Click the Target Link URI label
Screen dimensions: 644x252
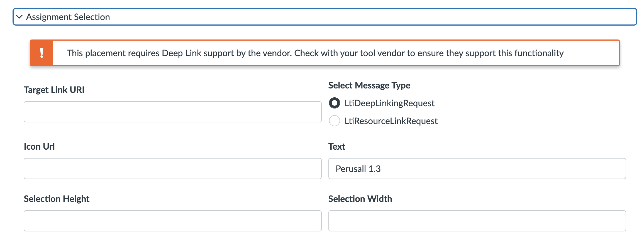[54, 90]
